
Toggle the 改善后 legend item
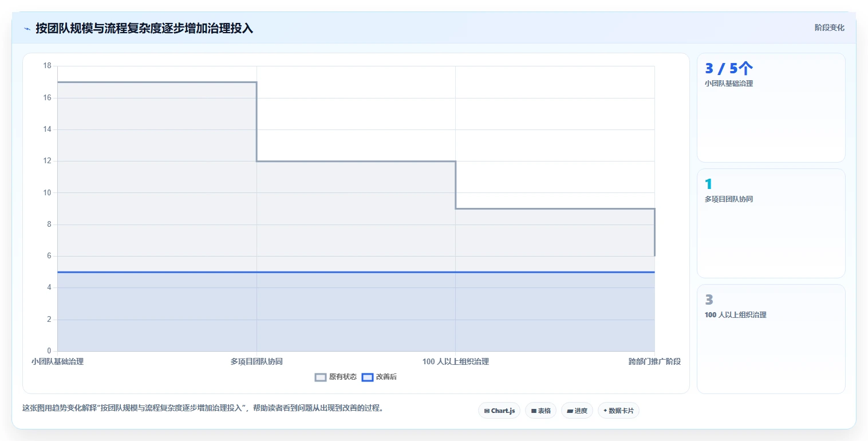coord(380,377)
